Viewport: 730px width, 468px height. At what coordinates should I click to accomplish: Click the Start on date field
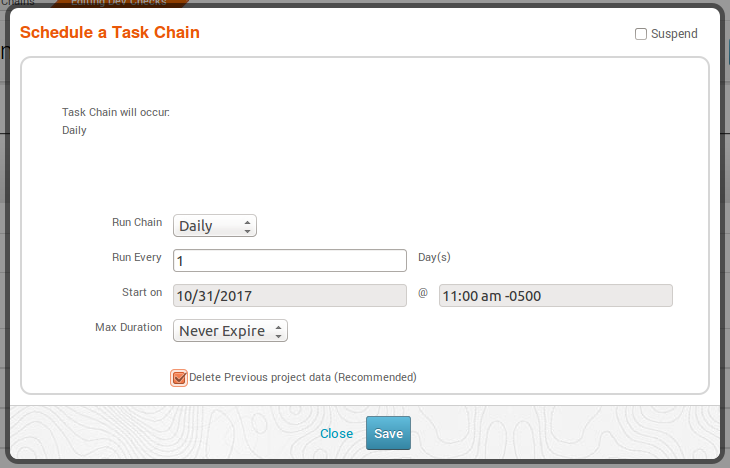(290, 295)
